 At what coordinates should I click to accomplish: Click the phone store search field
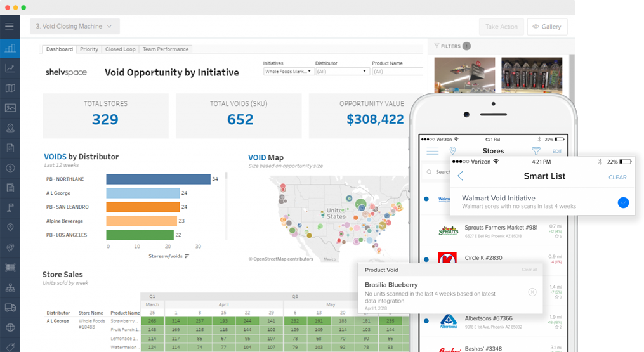click(x=436, y=172)
